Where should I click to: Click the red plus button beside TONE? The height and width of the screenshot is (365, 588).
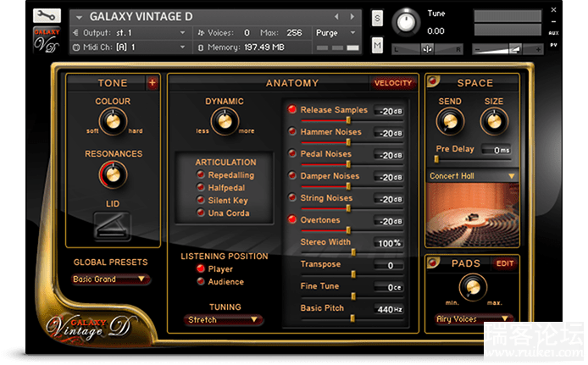pyautogui.click(x=152, y=83)
